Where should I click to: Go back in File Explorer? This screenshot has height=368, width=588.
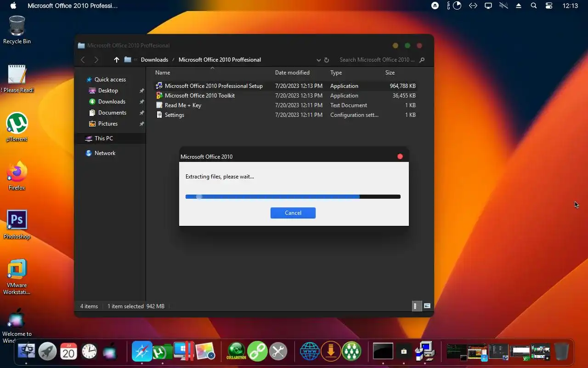tap(83, 60)
